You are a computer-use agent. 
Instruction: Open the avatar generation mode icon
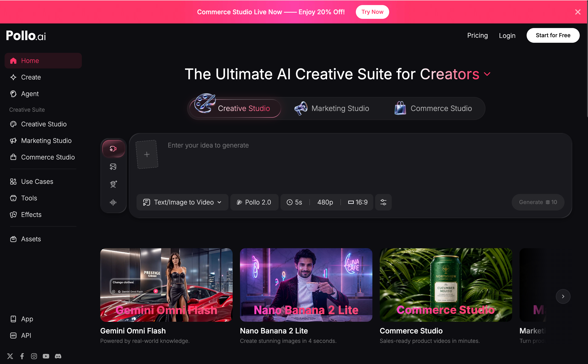pos(113,184)
